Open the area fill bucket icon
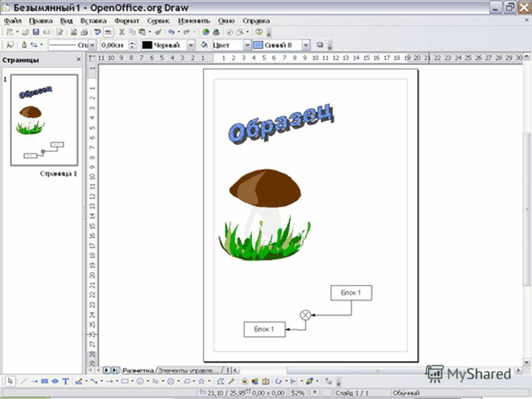Screen dimensions: 532x399 pyautogui.click(x=204, y=45)
